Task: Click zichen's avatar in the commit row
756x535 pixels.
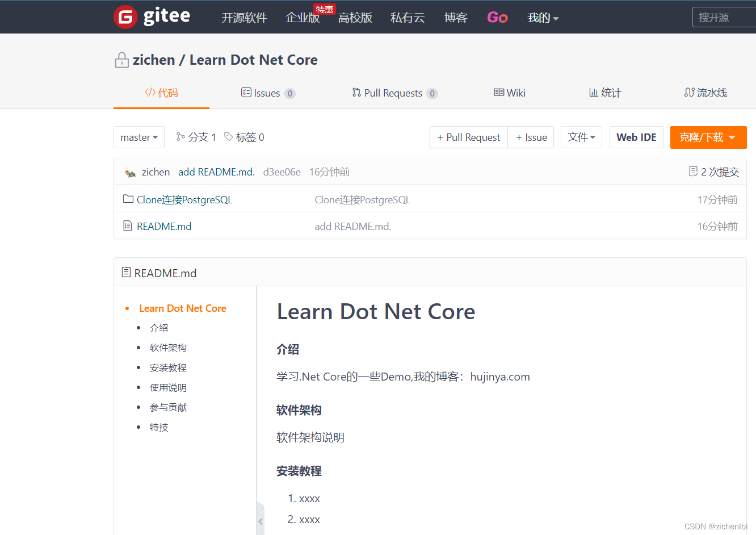Action: click(129, 171)
